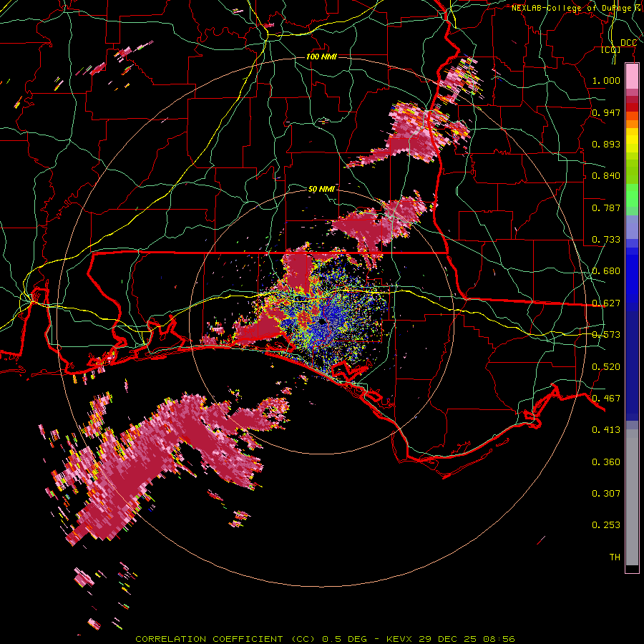Click the 0.360 scale value
This screenshot has height=644, width=644.
pos(606,462)
